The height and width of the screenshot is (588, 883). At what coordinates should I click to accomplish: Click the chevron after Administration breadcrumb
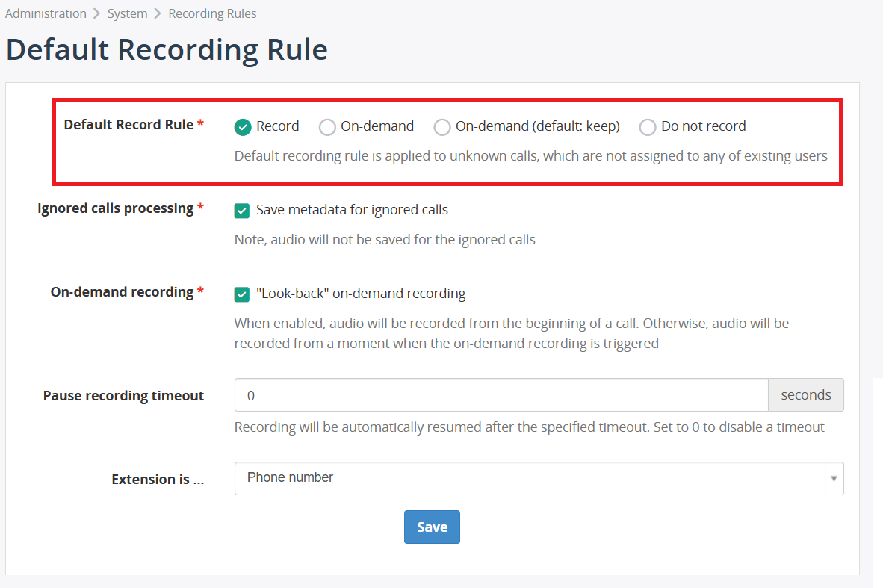(96, 13)
